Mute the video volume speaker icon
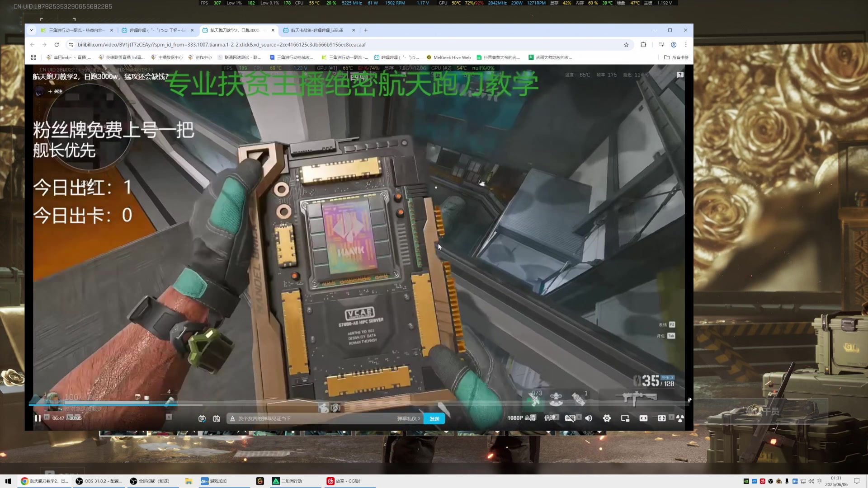 588,418
